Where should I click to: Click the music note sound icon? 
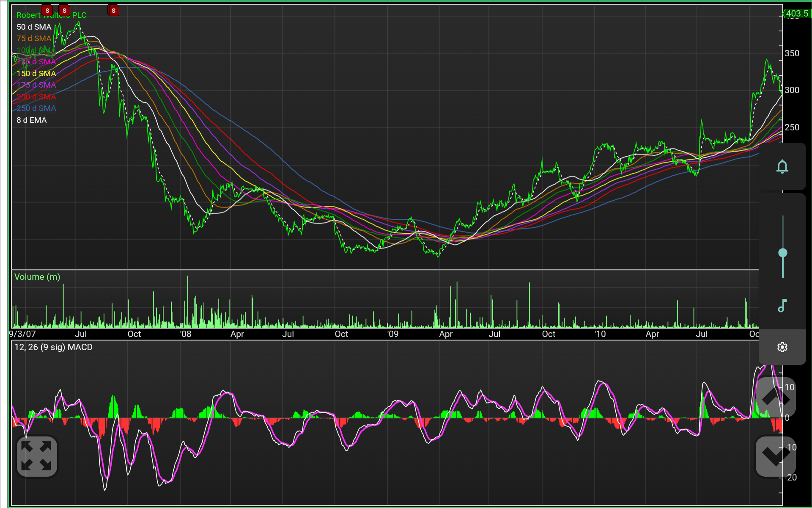click(x=782, y=305)
